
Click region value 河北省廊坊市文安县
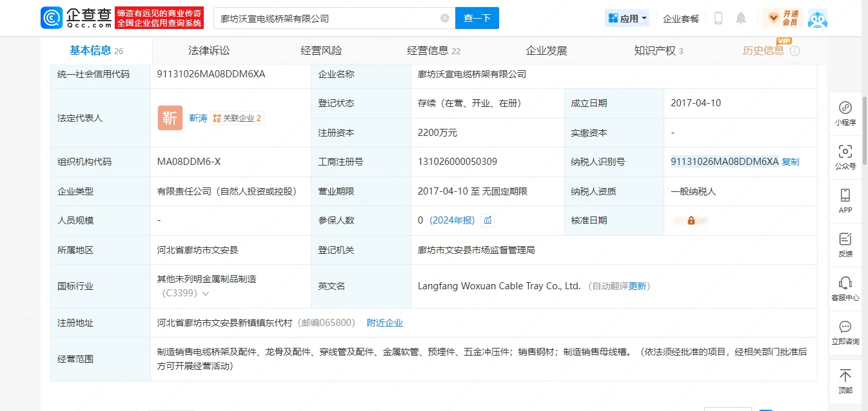tap(198, 250)
